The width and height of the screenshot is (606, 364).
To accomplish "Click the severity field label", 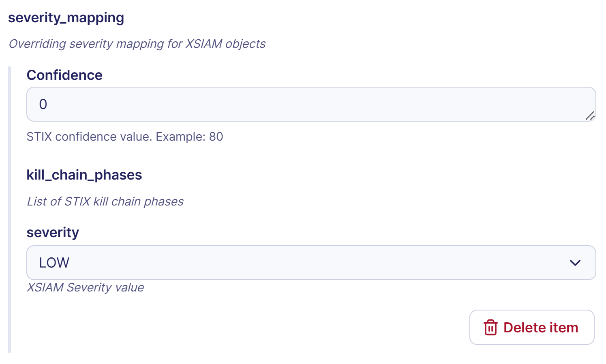I will [x=53, y=232].
